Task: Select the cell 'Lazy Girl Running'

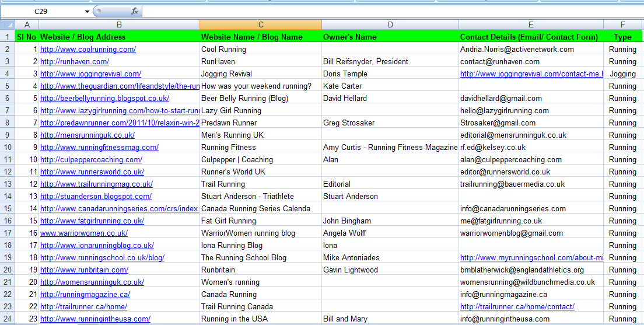Action: (x=261, y=110)
